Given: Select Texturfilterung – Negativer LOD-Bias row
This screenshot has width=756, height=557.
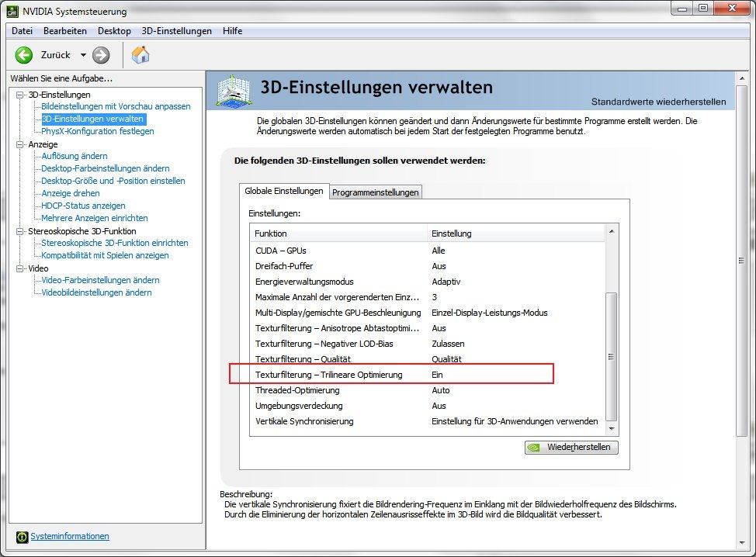Looking at the screenshot, I should click(427, 344).
